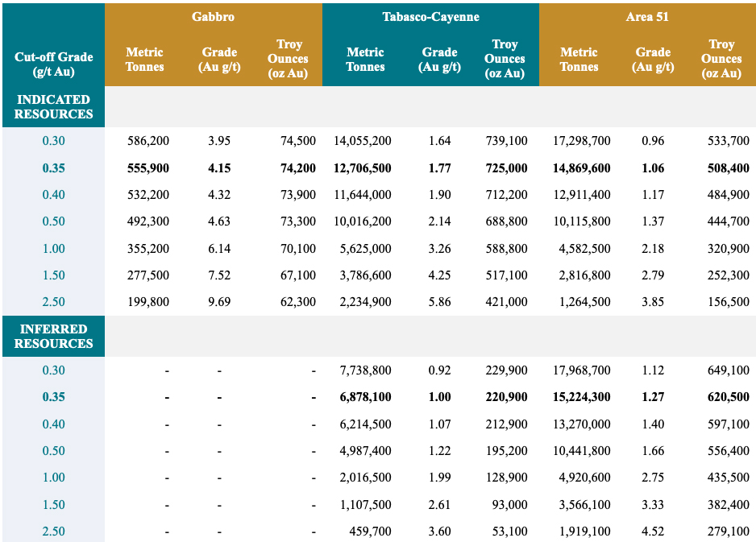Screen dimensions: 756x542
Task: Select the bold ounces value 725,000
Action: coord(506,168)
